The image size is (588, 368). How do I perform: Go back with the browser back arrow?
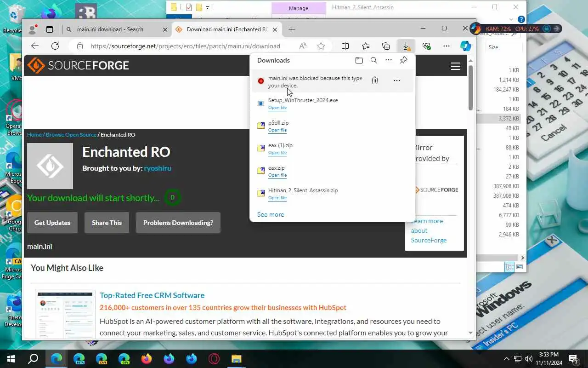(x=35, y=46)
